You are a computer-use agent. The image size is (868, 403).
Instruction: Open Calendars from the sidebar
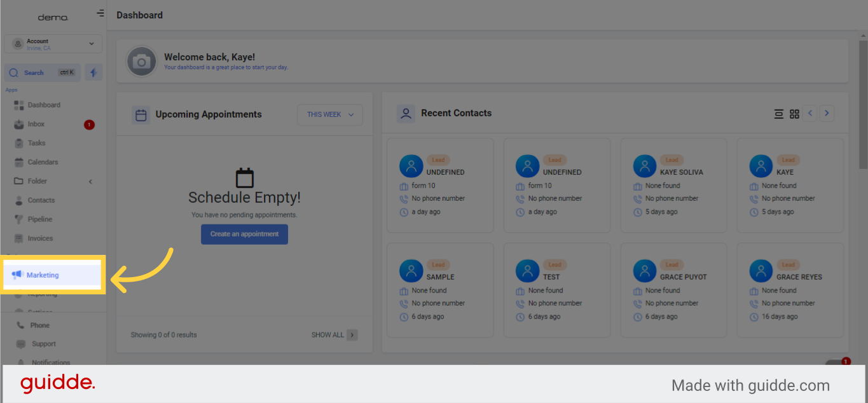pos(43,162)
